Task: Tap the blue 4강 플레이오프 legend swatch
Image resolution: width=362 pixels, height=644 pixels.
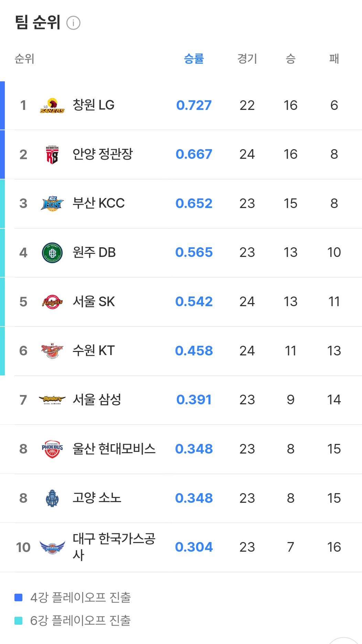Action: pos(19,597)
